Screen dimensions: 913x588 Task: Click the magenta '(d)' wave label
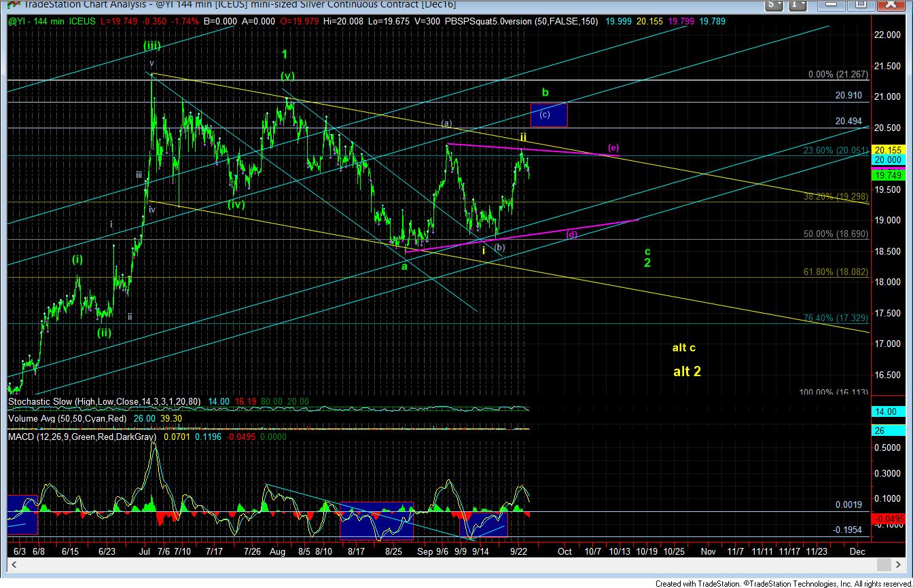pyautogui.click(x=573, y=235)
